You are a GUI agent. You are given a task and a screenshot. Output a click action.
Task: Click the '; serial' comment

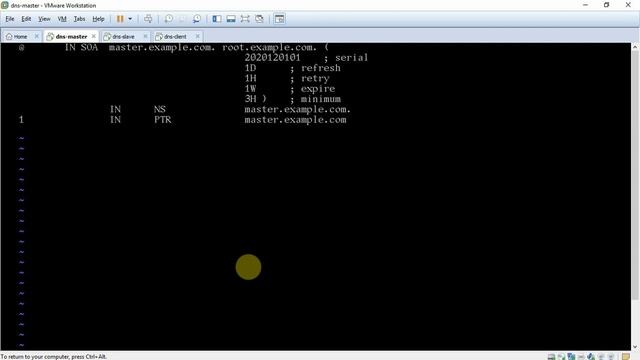point(346,58)
